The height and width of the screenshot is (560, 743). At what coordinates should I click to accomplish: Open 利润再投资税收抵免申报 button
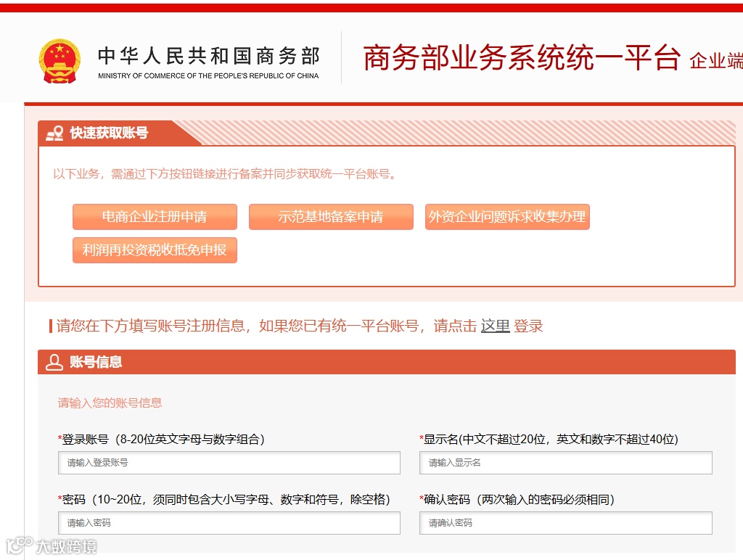[155, 250]
